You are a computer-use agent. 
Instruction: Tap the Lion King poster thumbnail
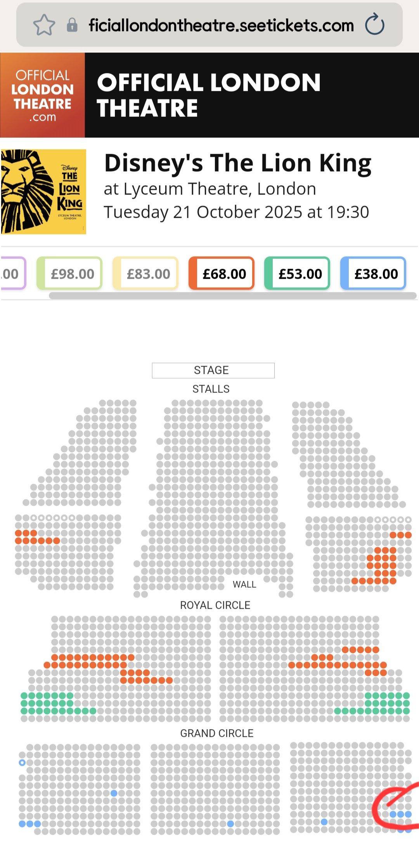click(43, 192)
